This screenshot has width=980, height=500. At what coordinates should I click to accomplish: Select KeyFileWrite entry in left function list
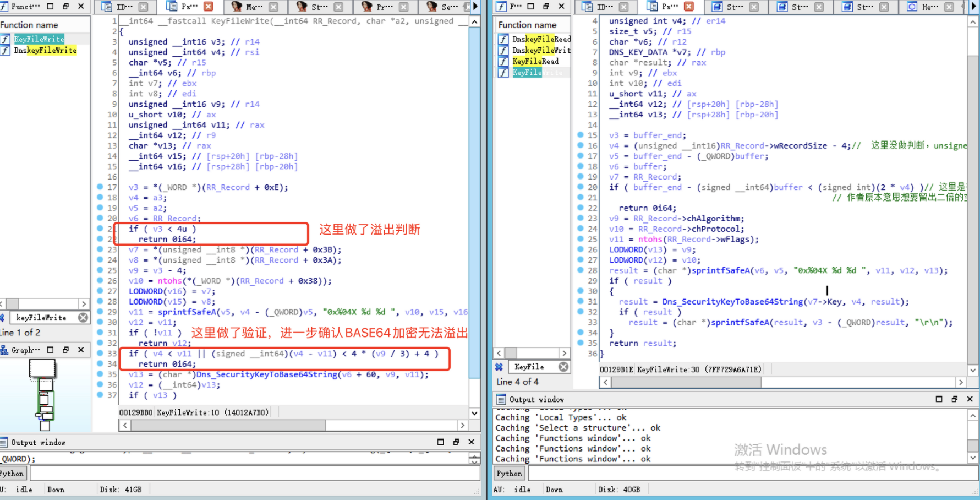click(39, 39)
